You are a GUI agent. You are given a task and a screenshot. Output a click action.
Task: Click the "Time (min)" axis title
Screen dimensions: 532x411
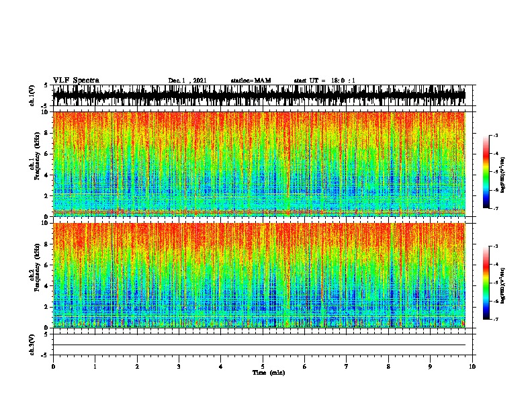[269, 373]
